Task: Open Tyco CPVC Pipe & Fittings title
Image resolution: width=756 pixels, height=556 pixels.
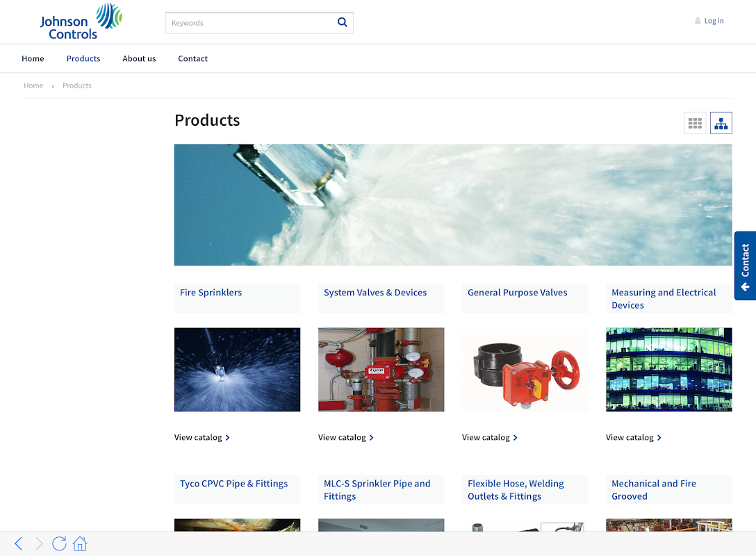Action: pyautogui.click(x=234, y=483)
